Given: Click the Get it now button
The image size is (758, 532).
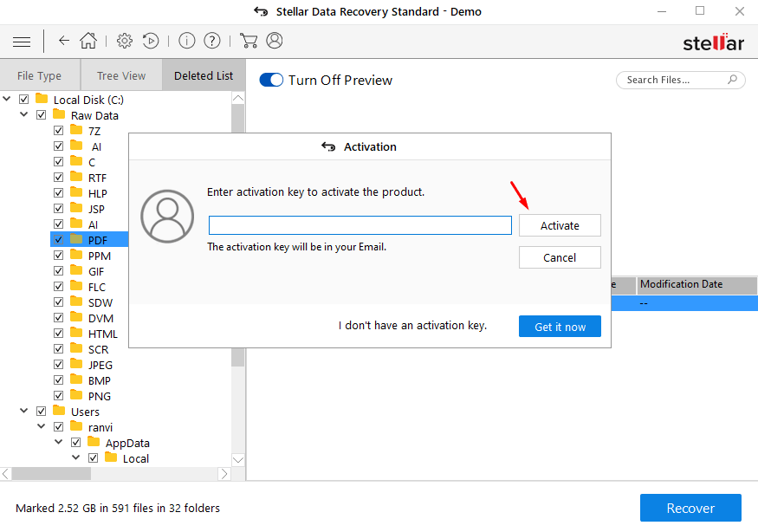Looking at the screenshot, I should point(560,327).
